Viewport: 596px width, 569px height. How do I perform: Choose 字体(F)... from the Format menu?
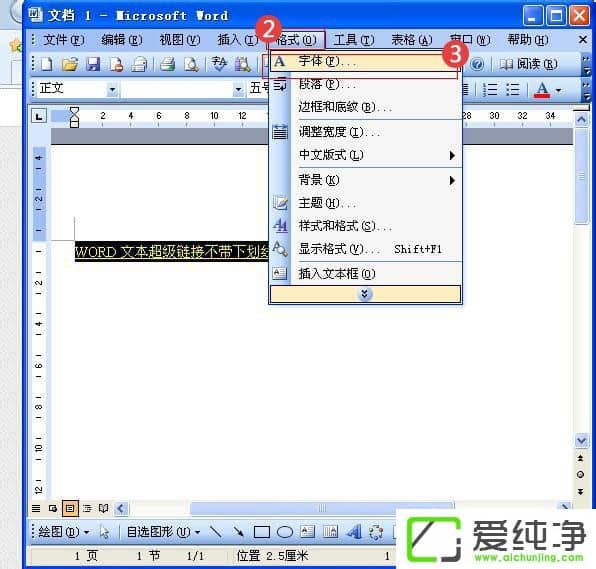[365, 61]
